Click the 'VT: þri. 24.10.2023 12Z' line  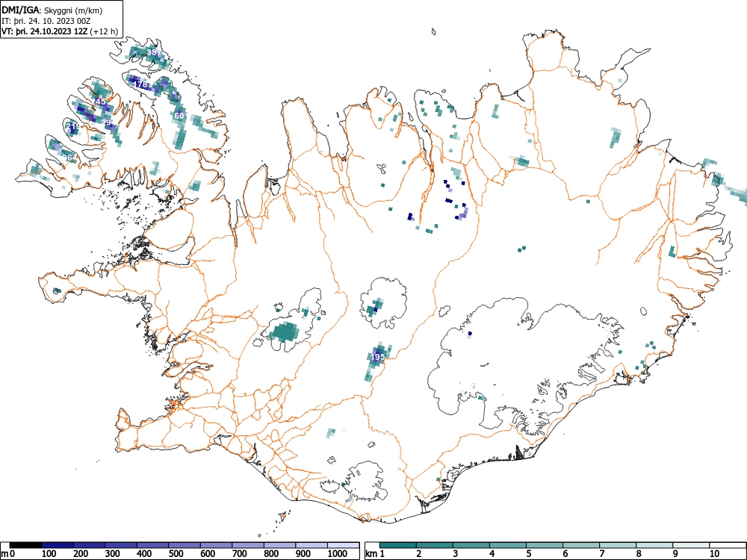pyautogui.click(x=44, y=31)
